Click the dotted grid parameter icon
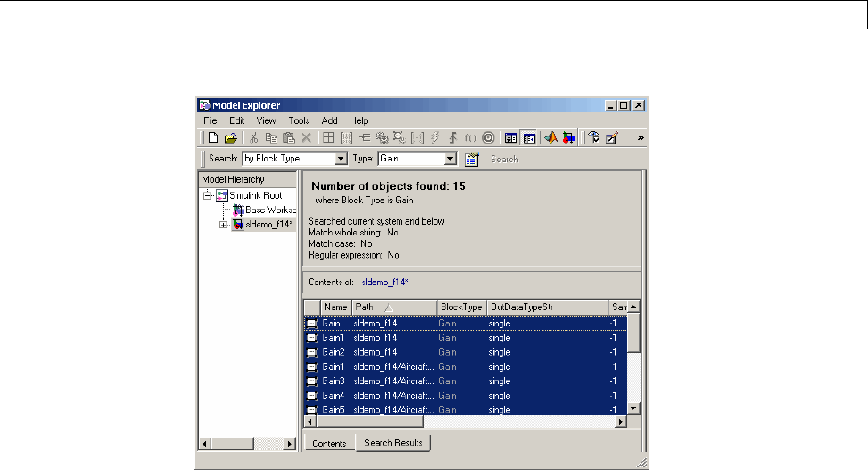Image resolution: width=868 pixels, height=470 pixels. (x=346, y=138)
